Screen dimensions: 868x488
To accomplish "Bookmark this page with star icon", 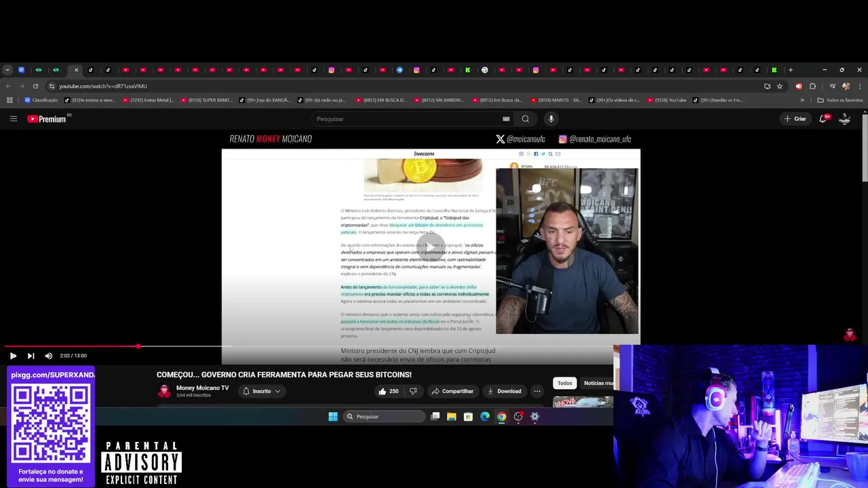I will tap(780, 86).
